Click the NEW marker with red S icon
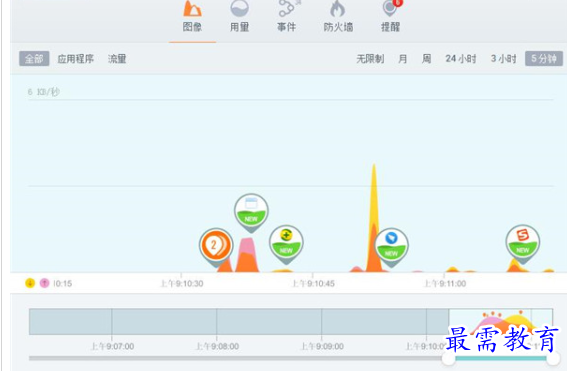 [x=523, y=243]
